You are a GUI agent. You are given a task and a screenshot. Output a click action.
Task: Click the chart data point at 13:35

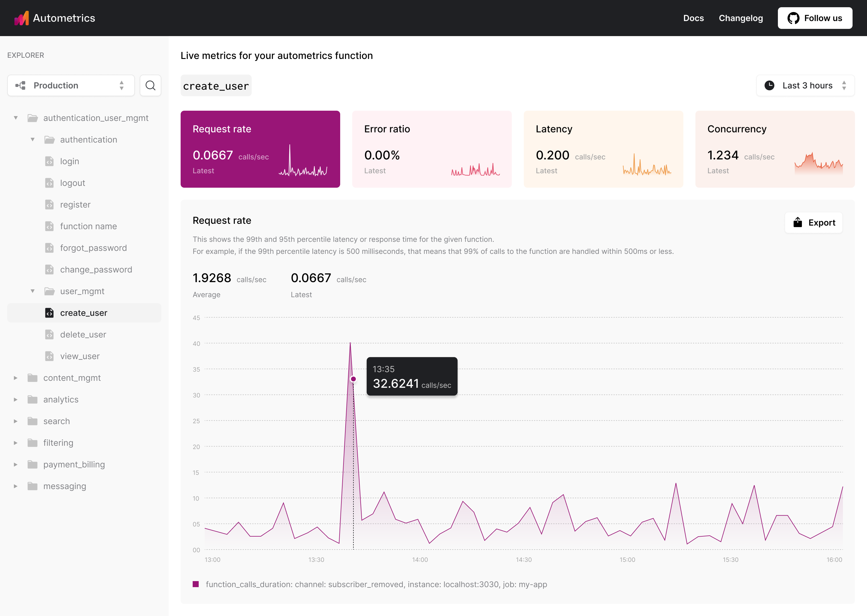[x=353, y=379]
